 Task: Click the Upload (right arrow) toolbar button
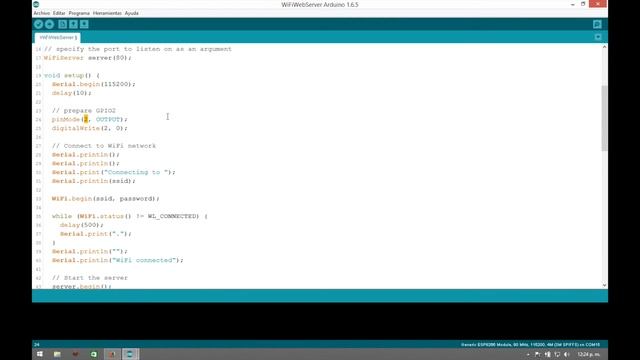pyautogui.click(x=49, y=24)
